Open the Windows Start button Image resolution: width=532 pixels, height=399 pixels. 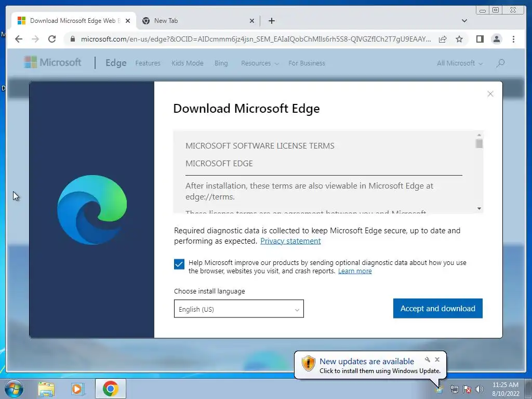pos(14,389)
